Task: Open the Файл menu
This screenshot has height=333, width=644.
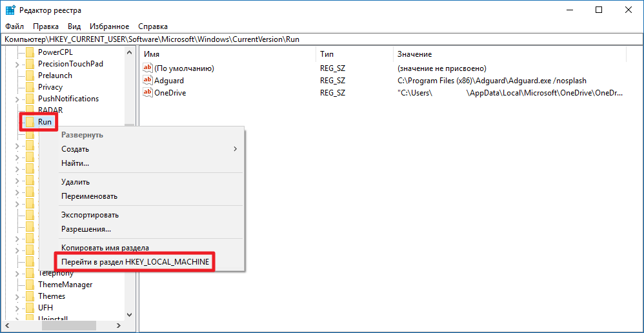Action: pyautogui.click(x=14, y=26)
